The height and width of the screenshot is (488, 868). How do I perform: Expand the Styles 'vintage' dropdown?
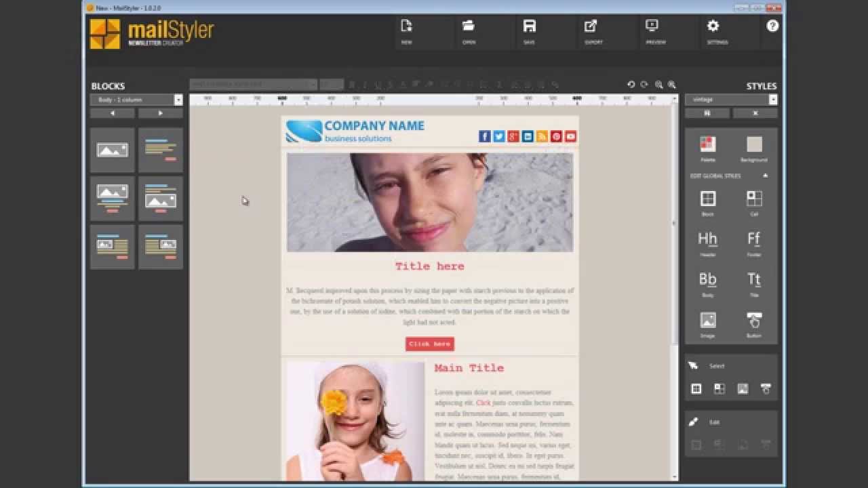tap(731, 100)
